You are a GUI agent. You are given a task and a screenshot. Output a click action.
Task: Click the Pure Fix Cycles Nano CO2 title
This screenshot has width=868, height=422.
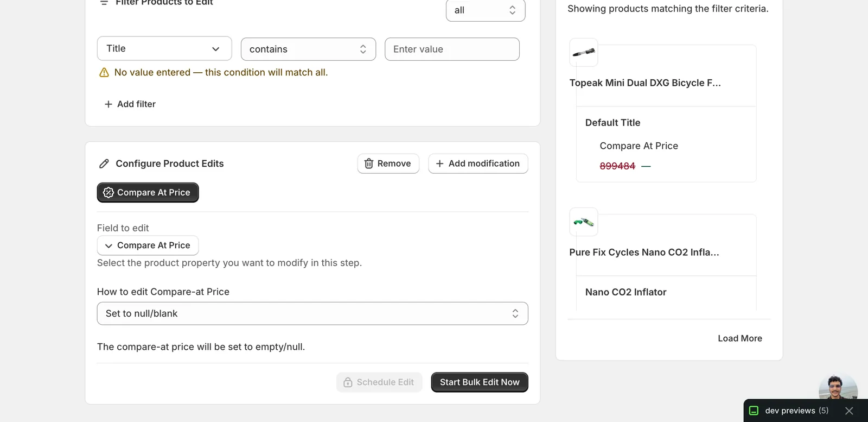point(644,252)
